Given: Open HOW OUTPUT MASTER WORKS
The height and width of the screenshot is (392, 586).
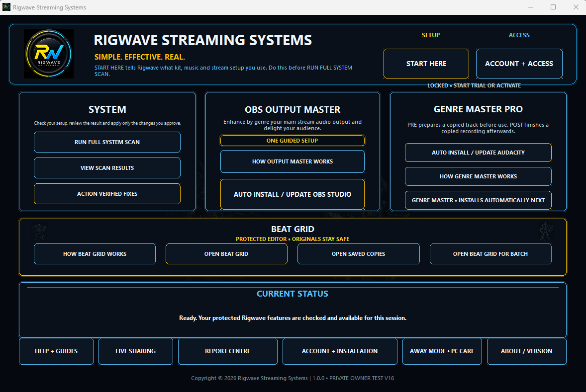Looking at the screenshot, I should pyautogui.click(x=292, y=161).
